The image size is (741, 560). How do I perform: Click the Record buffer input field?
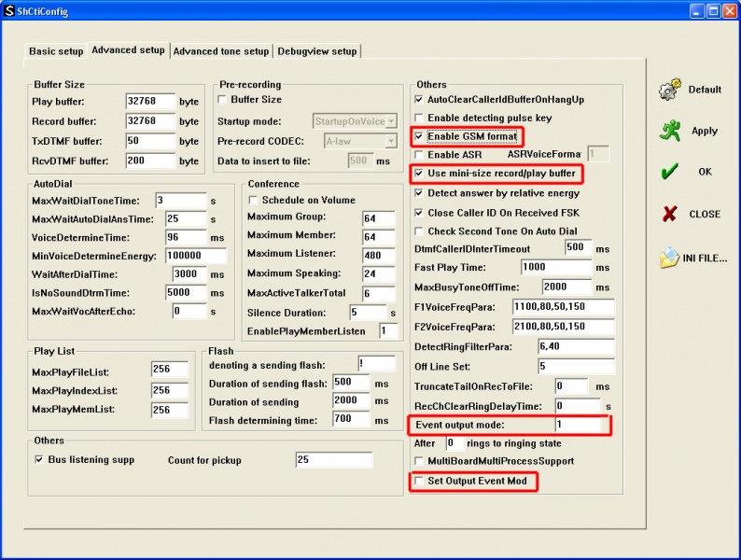(150, 121)
